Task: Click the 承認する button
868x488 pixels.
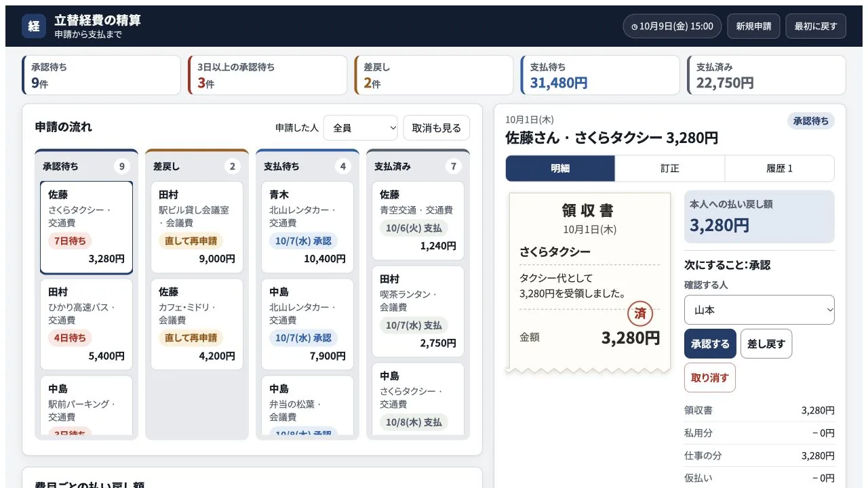Action: coord(710,344)
